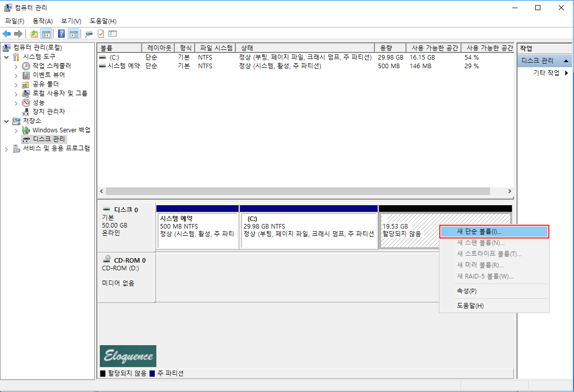Screen dimensions: 574x392
Task: Expand the 로컬 사용자 및 그룹 node
Action: tap(16, 94)
